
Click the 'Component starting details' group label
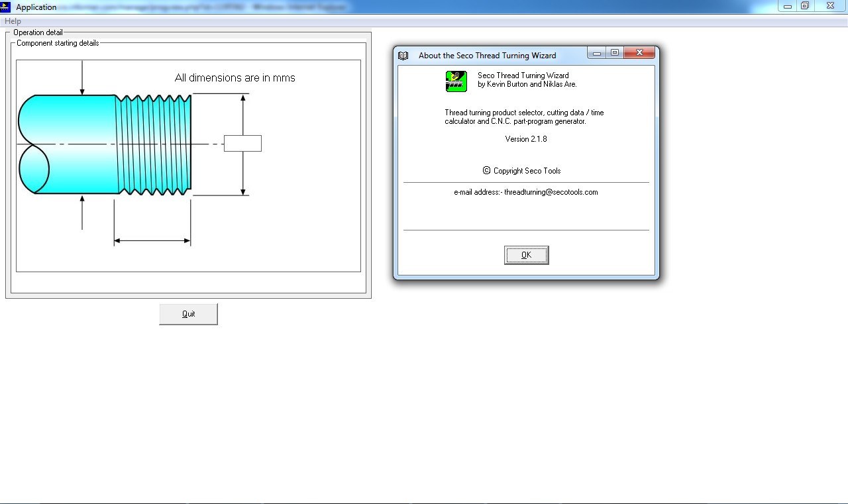(x=58, y=43)
